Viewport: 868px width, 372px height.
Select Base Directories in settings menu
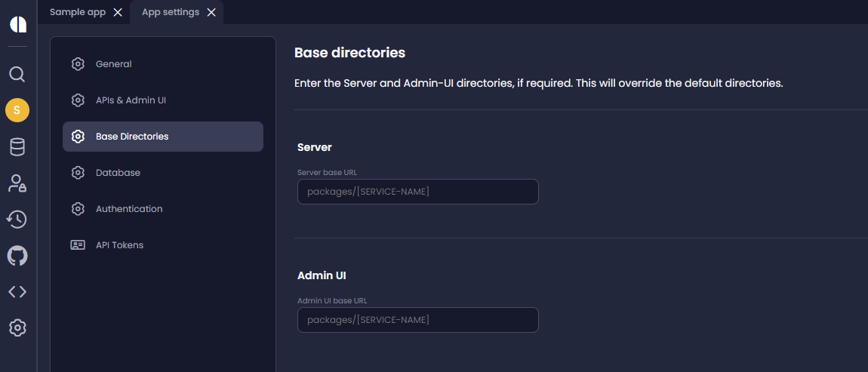click(132, 137)
